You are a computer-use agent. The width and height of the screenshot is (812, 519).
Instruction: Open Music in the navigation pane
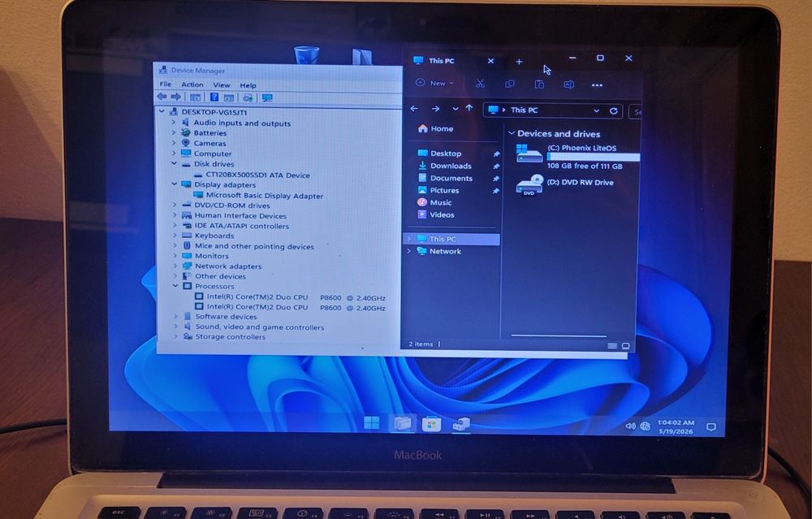[x=435, y=202]
